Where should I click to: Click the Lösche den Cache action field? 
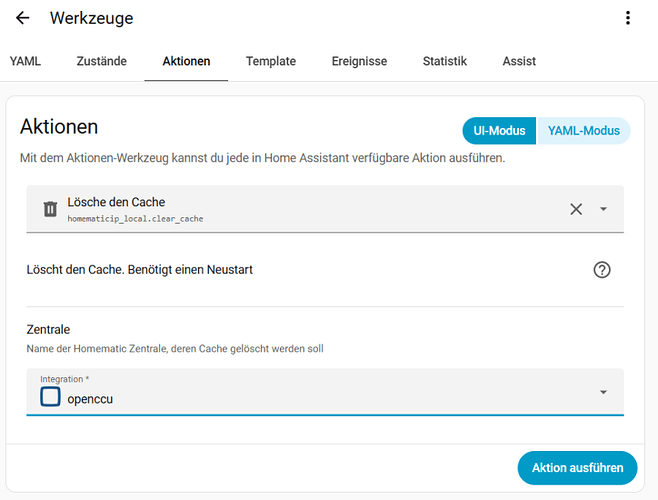pyautogui.click(x=325, y=209)
